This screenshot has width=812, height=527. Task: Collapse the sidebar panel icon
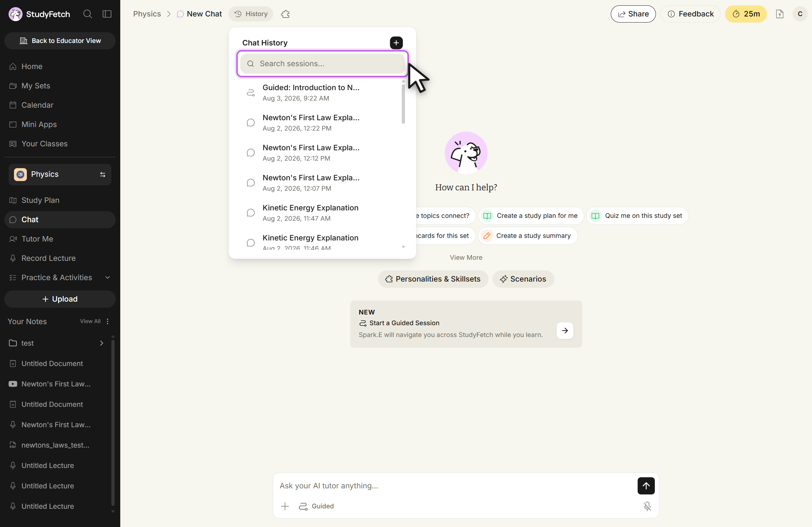(x=107, y=14)
